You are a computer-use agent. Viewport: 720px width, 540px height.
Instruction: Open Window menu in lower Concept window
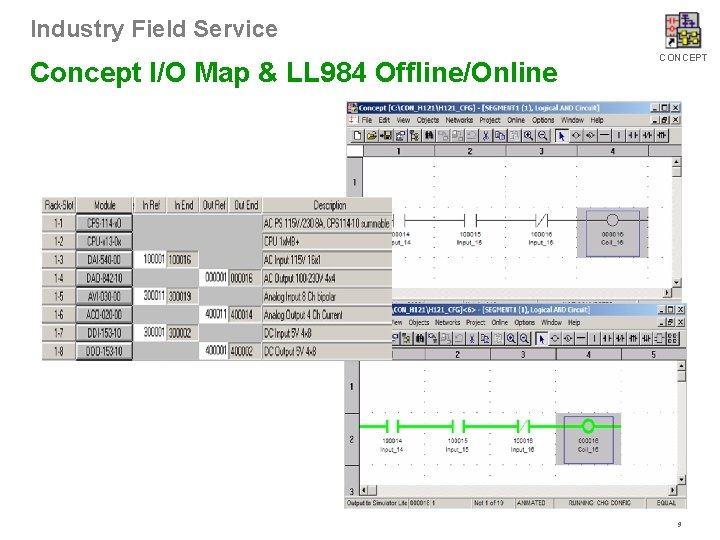(551, 323)
